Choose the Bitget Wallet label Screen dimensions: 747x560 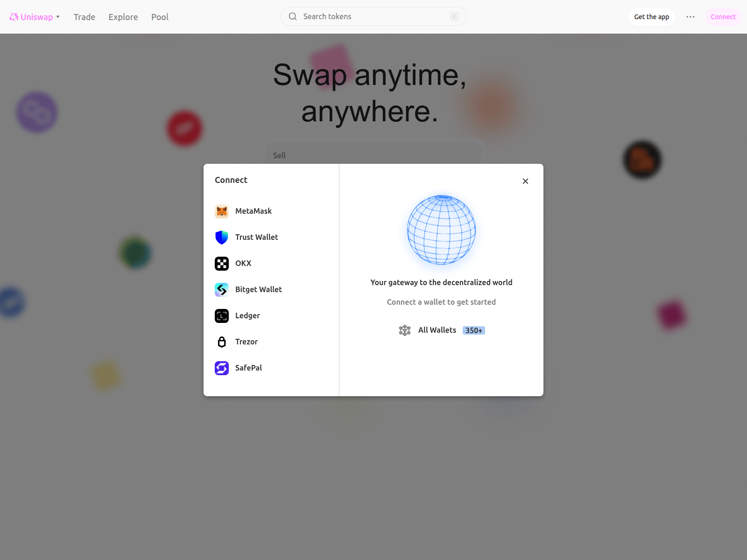(259, 289)
